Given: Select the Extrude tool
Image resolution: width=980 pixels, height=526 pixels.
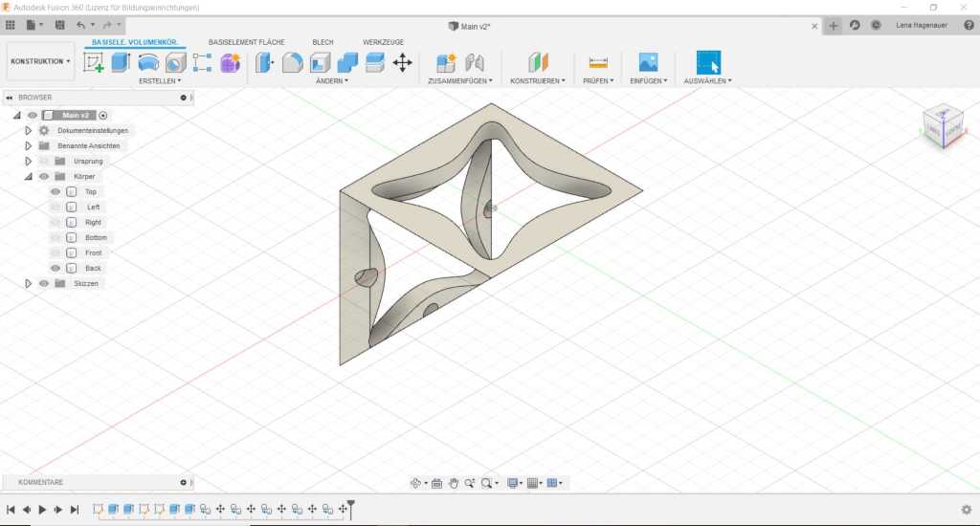Looking at the screenshot, I should (120, 62).
